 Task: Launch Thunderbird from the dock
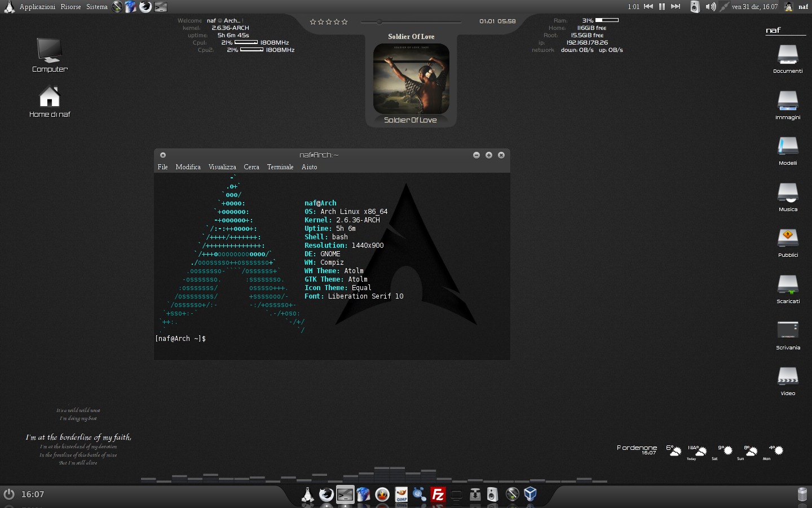tap(364, 494)
